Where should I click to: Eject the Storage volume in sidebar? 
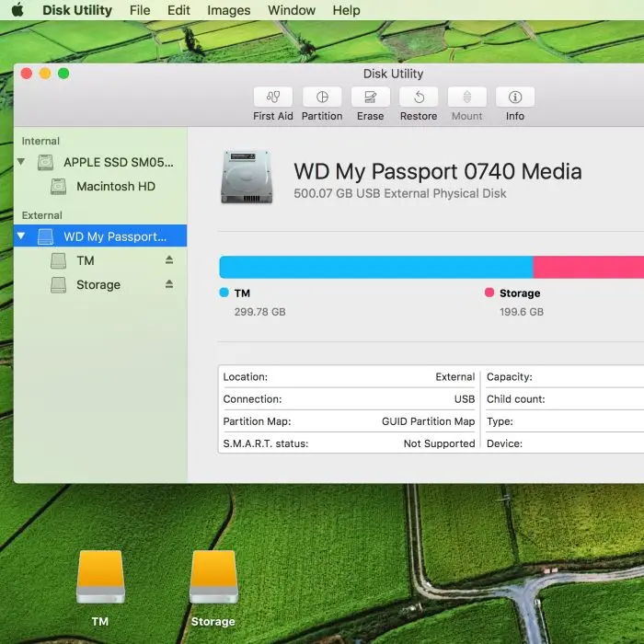pos(169,284)
